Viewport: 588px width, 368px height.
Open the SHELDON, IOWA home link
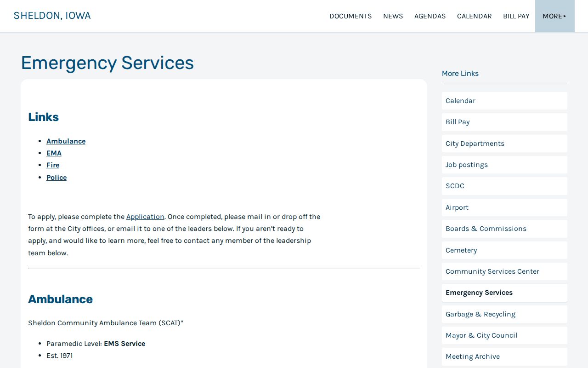[52, 16]
